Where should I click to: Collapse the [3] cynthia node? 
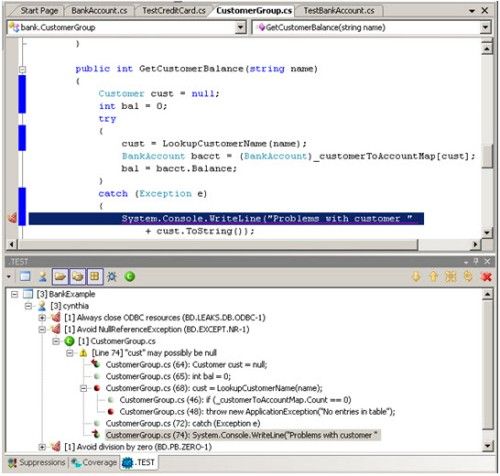coord(29,306)
